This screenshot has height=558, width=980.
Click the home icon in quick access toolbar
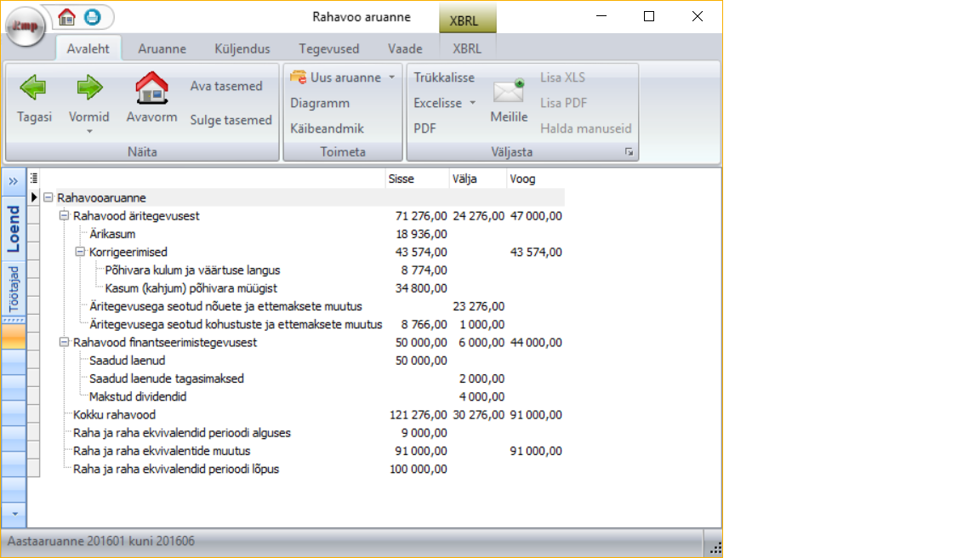tap(67, 16)
